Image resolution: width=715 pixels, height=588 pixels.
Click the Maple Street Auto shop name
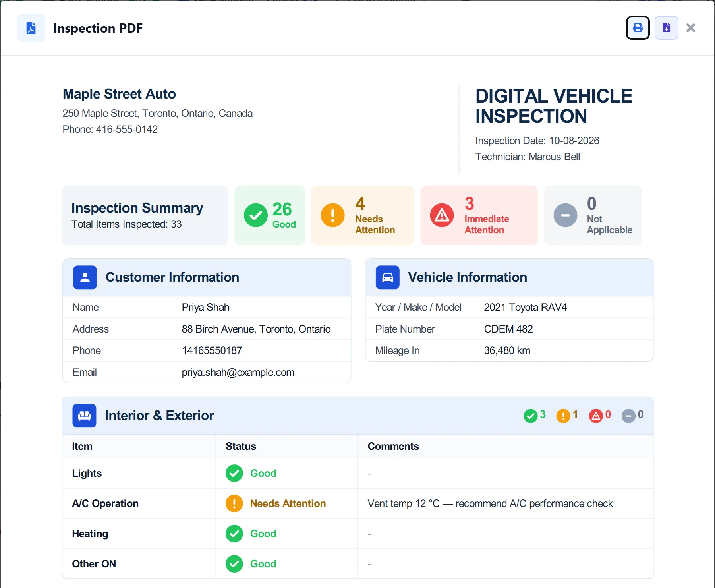pos(119,94)
